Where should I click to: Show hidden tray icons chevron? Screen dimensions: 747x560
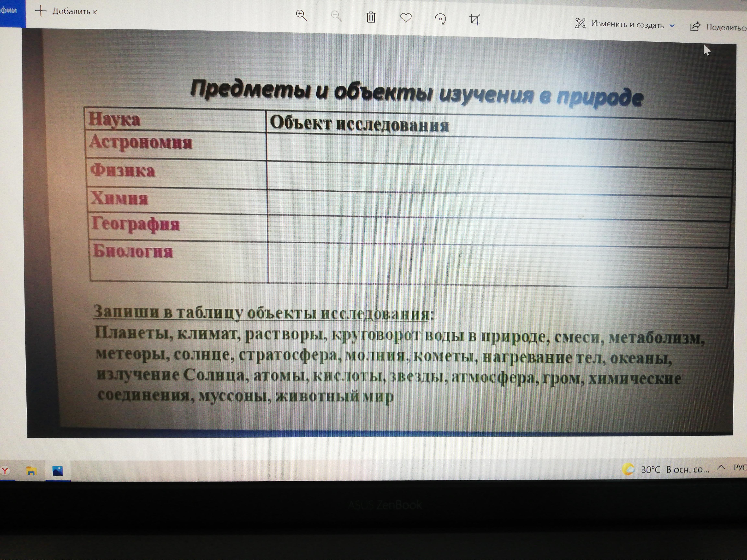tap(721, 467)
